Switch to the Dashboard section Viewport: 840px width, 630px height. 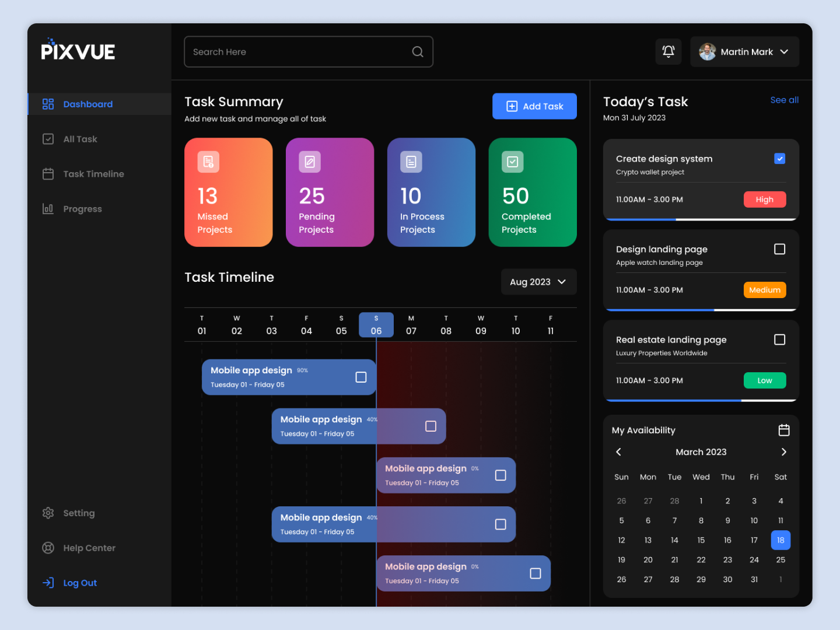point(87,104)
